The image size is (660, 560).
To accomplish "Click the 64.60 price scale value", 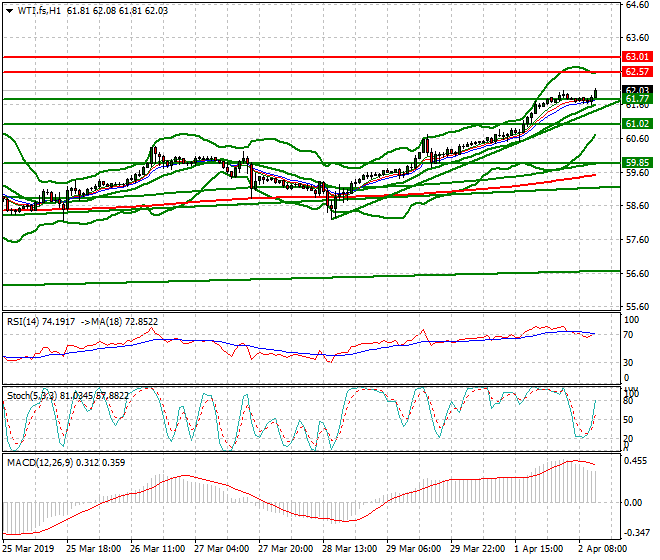I will [x=637, y=5].
